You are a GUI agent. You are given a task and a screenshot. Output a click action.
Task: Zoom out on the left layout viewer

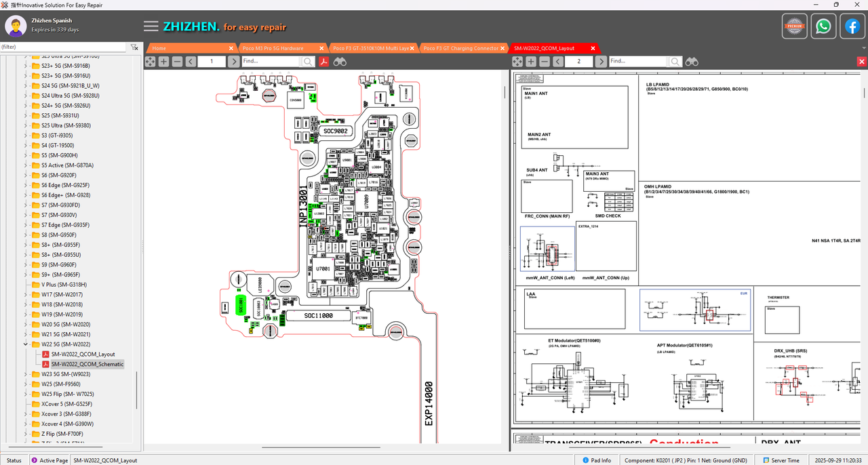click(177, 62)
